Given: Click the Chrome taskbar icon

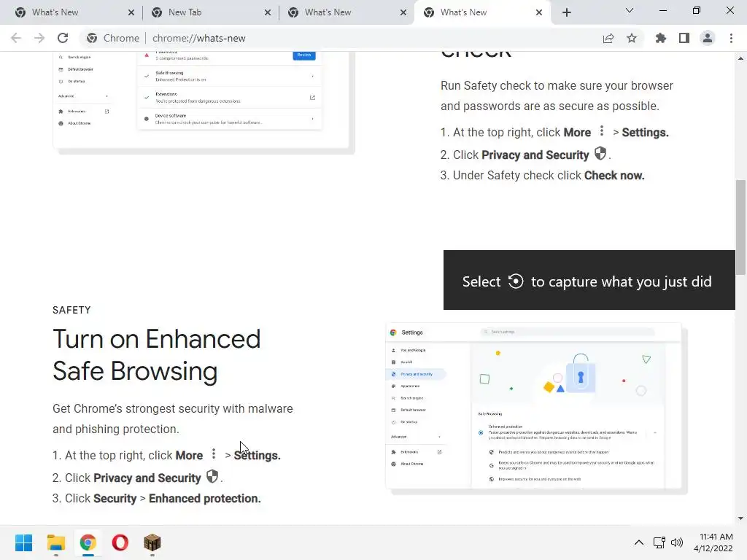Looking at the screenshot, I should (x=88, y=542).
